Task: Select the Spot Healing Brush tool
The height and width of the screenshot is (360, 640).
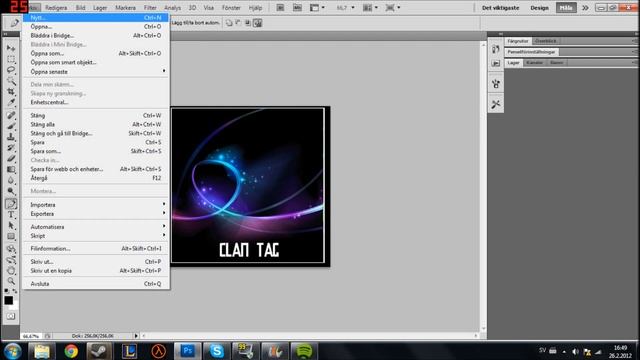Action: 11,116
